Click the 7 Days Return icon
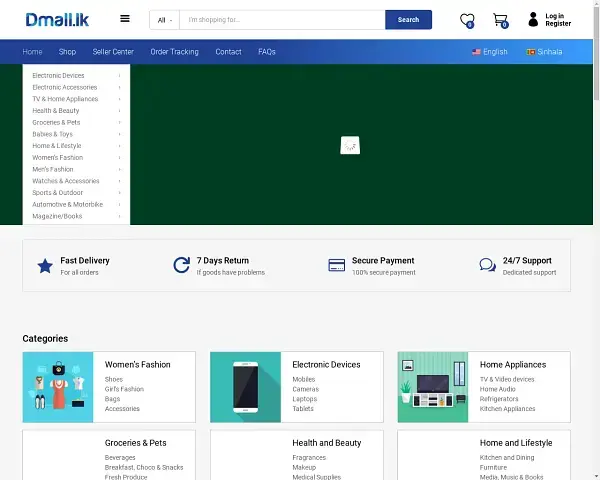Screen dimensions: 600x480 [x=181, y=266]
